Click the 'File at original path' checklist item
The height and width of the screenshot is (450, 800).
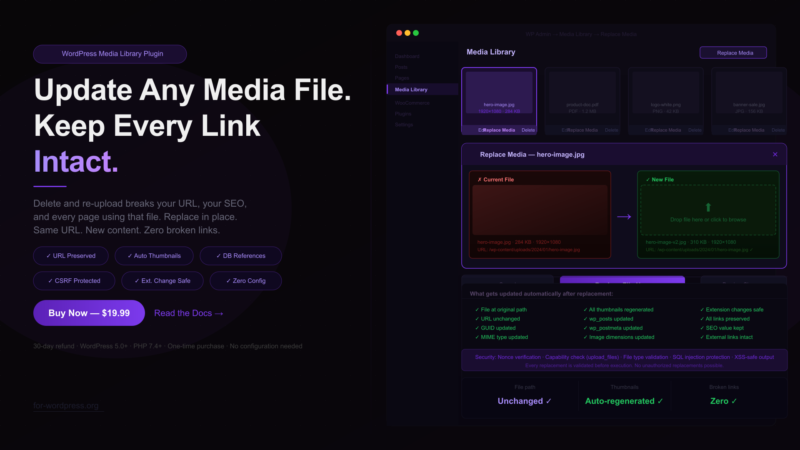point(501,310)
